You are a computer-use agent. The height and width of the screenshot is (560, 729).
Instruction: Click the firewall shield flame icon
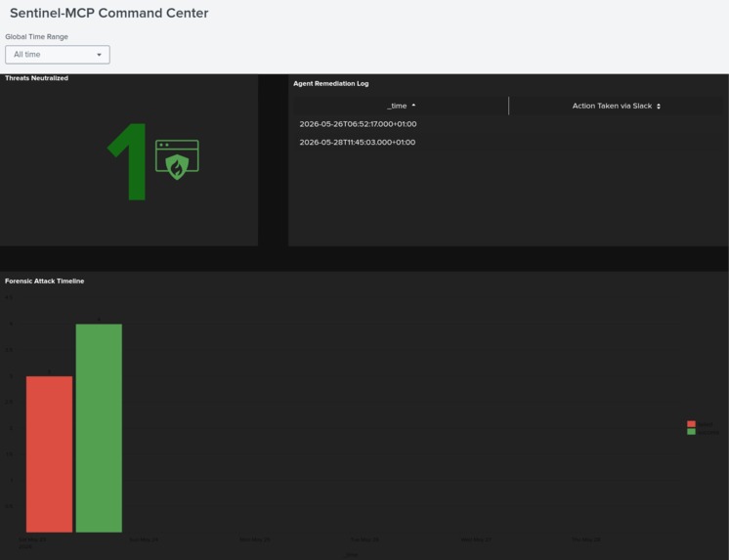tap(177, 159)
